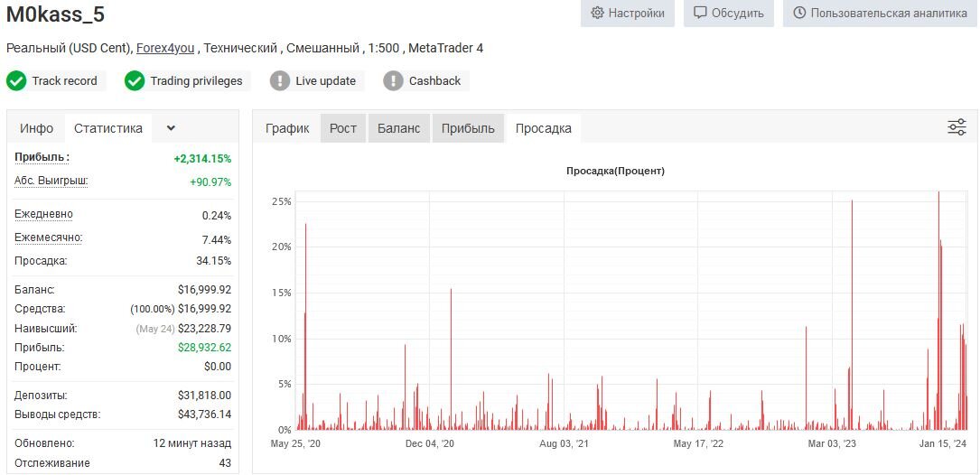Click the grey alert icon beside Live update
Viewport: 980px width, 475px height.
(280, 80)
